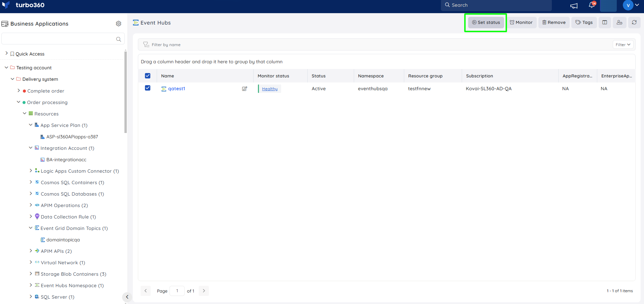Click the Resources grid icon
Screen dimensions: 644x304
click(31, 113)
